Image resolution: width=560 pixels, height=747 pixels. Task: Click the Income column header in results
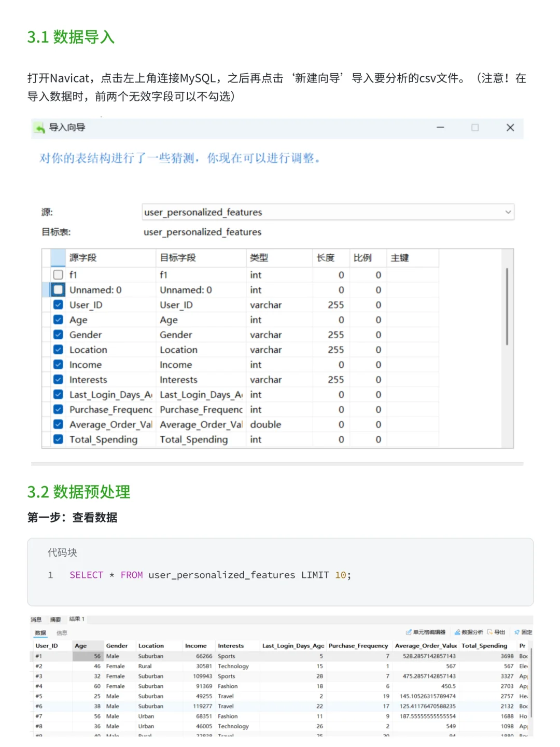(198, 646)
